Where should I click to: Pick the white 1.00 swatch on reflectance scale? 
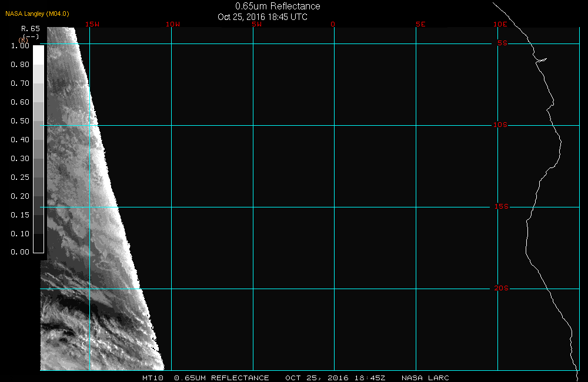[x=38, y=54]
